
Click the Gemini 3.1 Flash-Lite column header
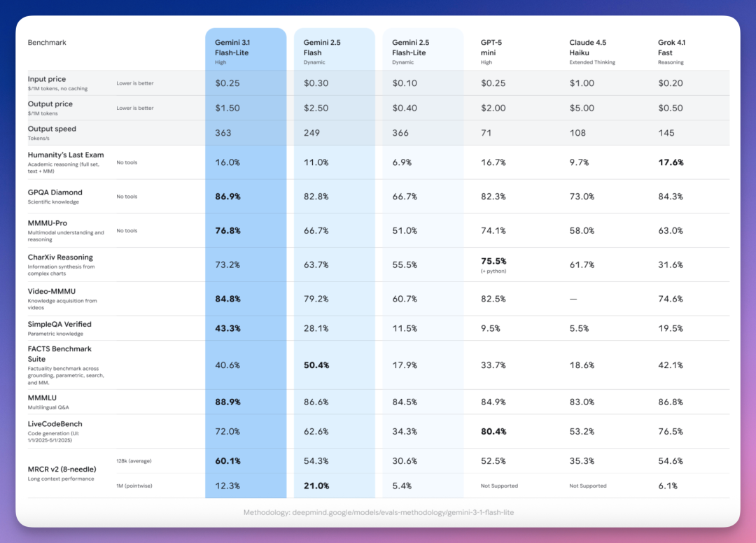click(232, 52)
